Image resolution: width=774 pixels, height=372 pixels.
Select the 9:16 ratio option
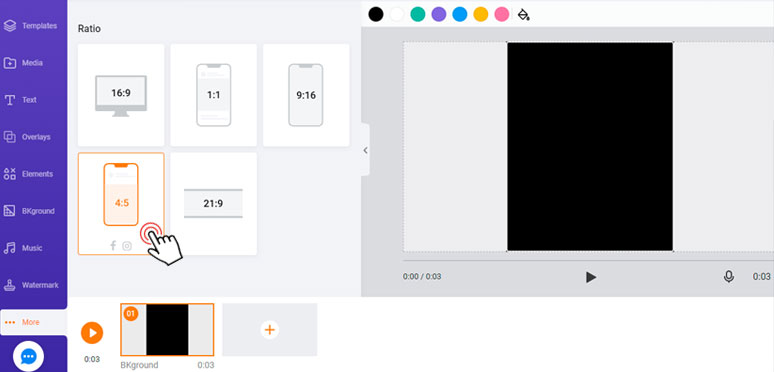(306, 95)
